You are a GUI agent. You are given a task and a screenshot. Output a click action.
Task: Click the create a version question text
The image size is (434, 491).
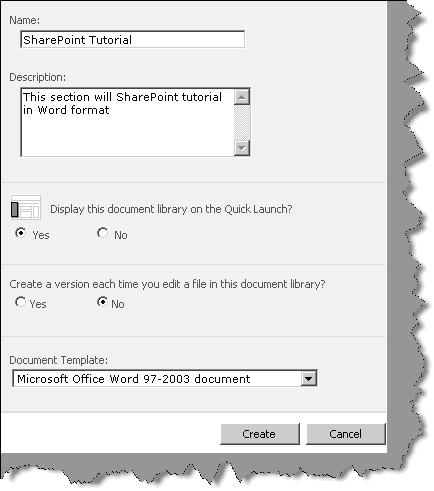[x=167, y=284]
